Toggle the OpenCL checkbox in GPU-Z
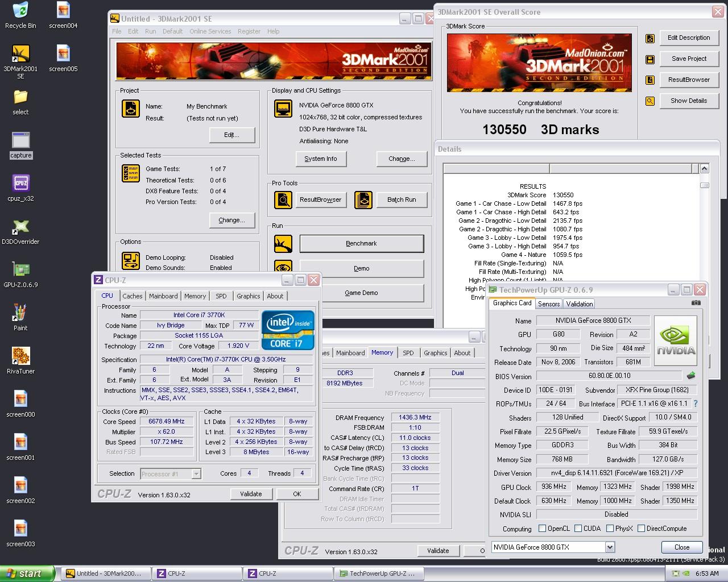Viewport: 728px width, 582px height. pos(542,529)
